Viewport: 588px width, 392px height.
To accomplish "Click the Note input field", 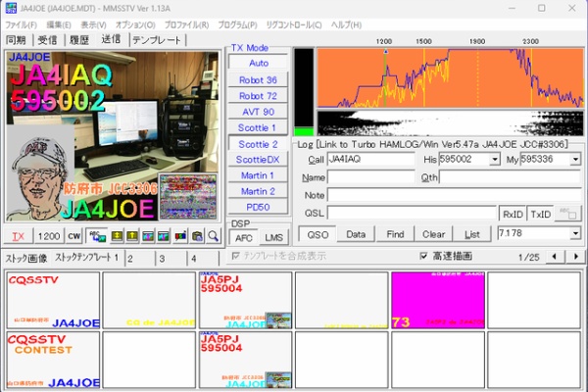I will pyautogui.click(x=455, y=195).
